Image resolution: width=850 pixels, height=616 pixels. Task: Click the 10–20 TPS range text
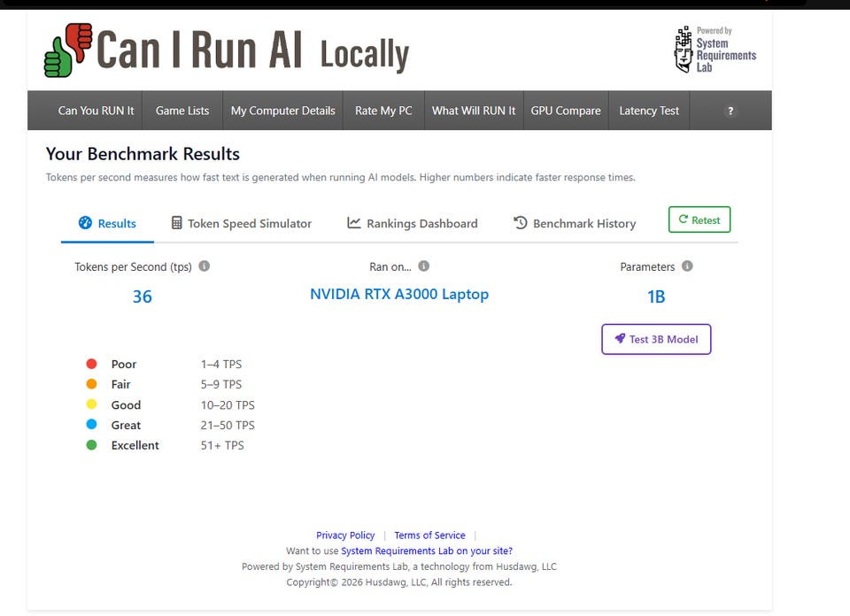point(228,405)
